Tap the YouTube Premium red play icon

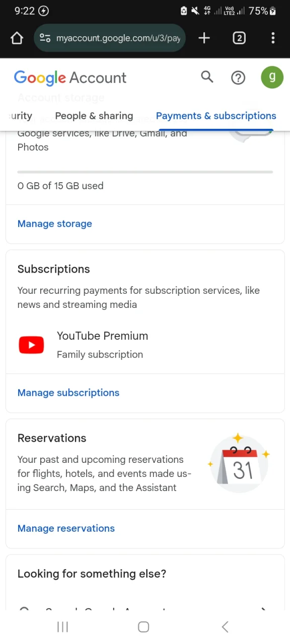point(31,345)
